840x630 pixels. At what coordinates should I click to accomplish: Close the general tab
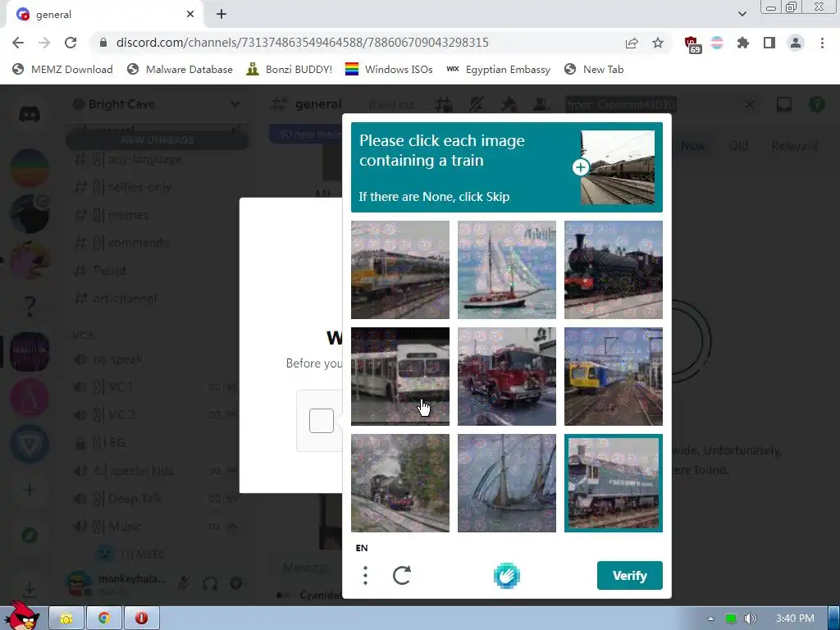click(x=190, y=15)
